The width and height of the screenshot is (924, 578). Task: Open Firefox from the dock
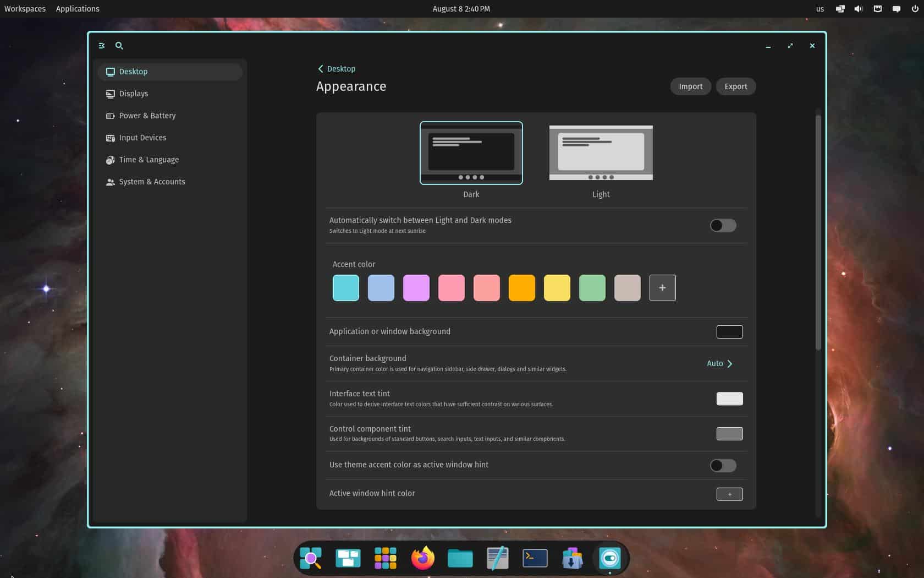[x=422, y=558]
